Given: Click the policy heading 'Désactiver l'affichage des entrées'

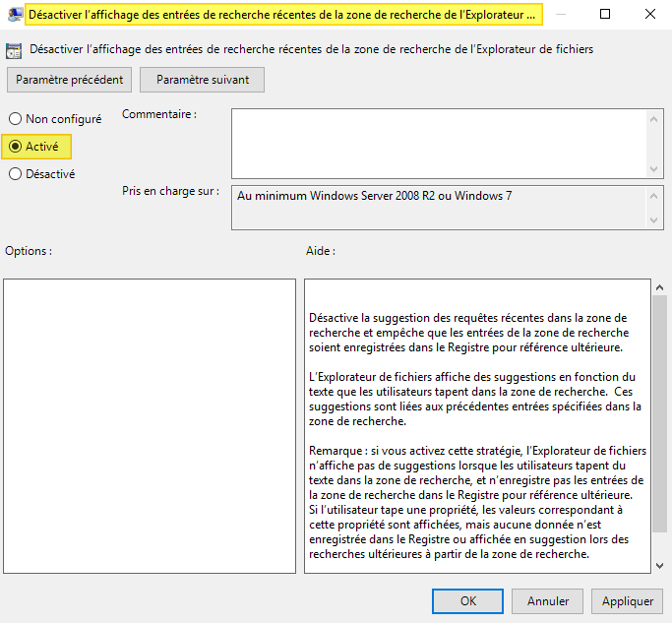Looking at the screenshot, I should (x=311, y=50).
